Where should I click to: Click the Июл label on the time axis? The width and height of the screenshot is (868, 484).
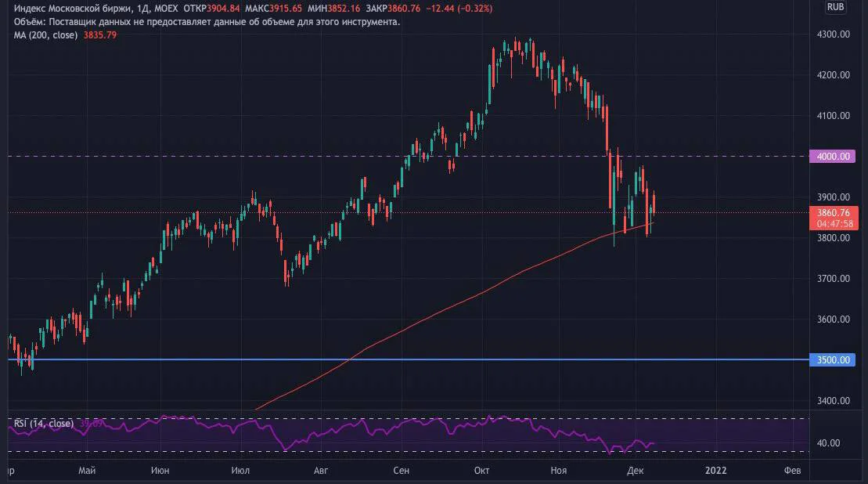pyautogui.click(x=240, y=471)
